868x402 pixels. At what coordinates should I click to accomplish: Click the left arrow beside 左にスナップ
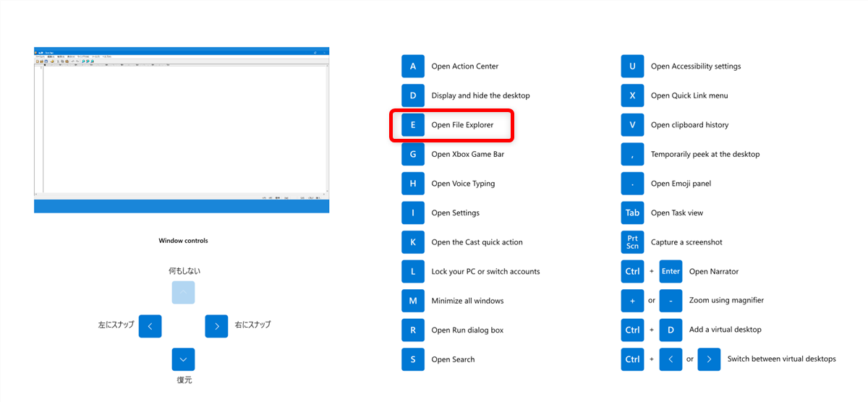coord(150,326)
